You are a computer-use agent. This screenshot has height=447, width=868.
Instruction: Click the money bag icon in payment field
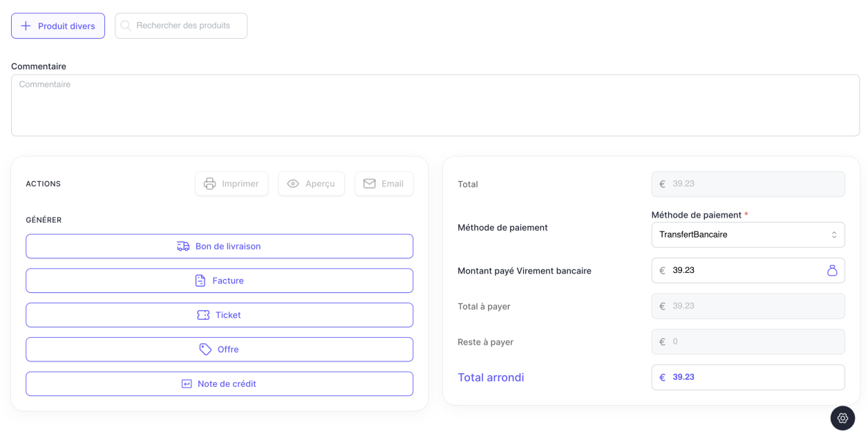(831, 270)
